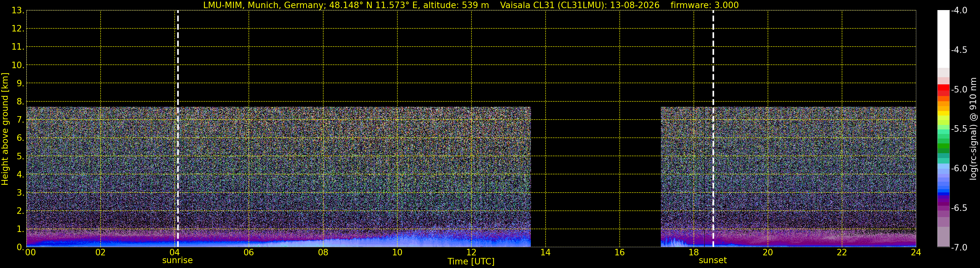Click the '12.' height axis tick label
980x268 pixels.
(18, 29)
